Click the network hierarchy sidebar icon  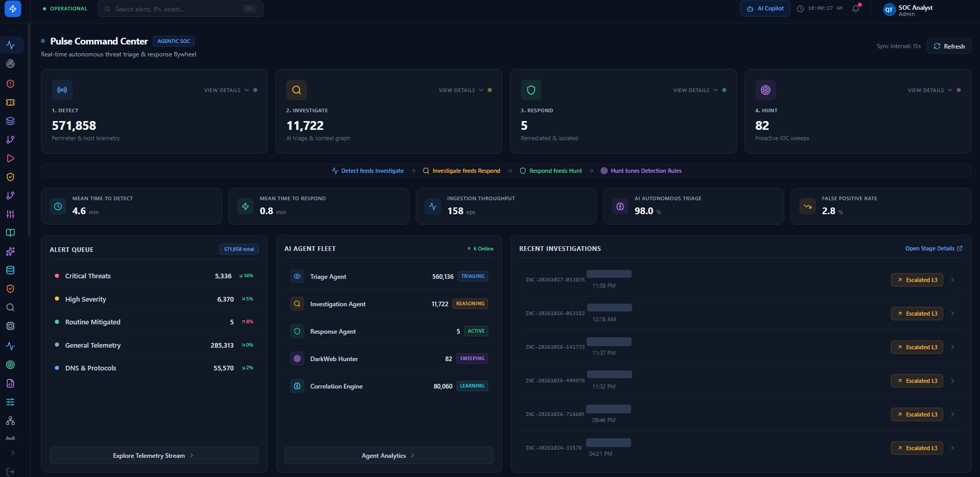coord(10,421)
